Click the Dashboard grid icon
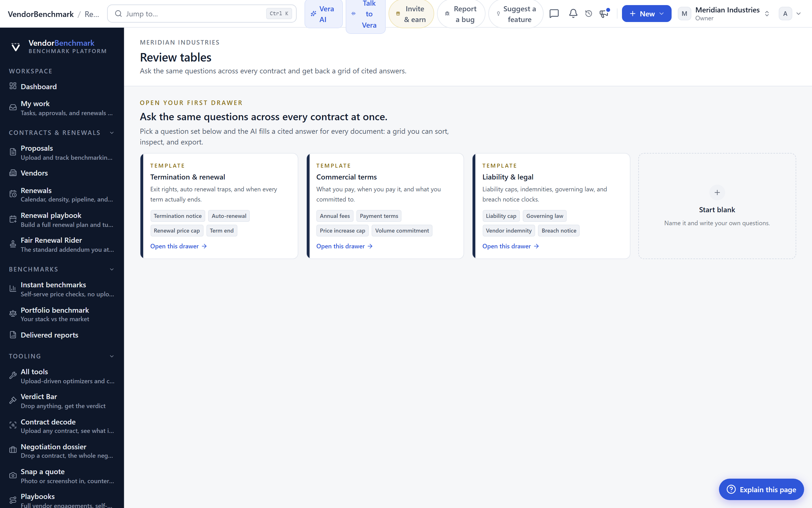Viewport: 812px width, 508px height. point(13,86)
